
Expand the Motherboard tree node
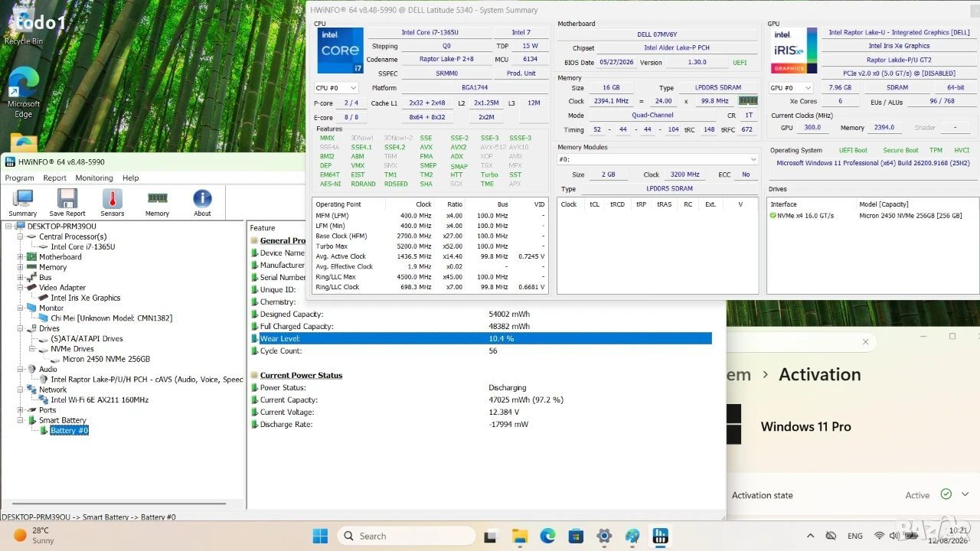21,257
